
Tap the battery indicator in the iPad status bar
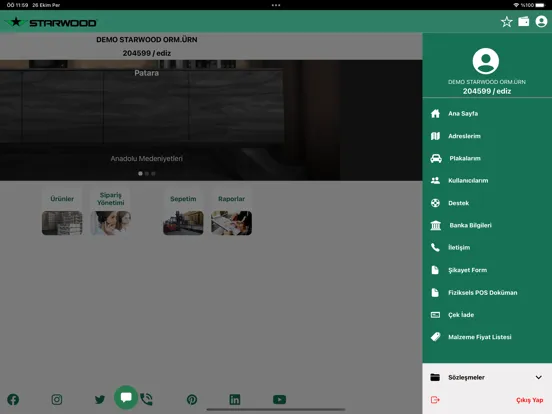click(x=540, y=5)
